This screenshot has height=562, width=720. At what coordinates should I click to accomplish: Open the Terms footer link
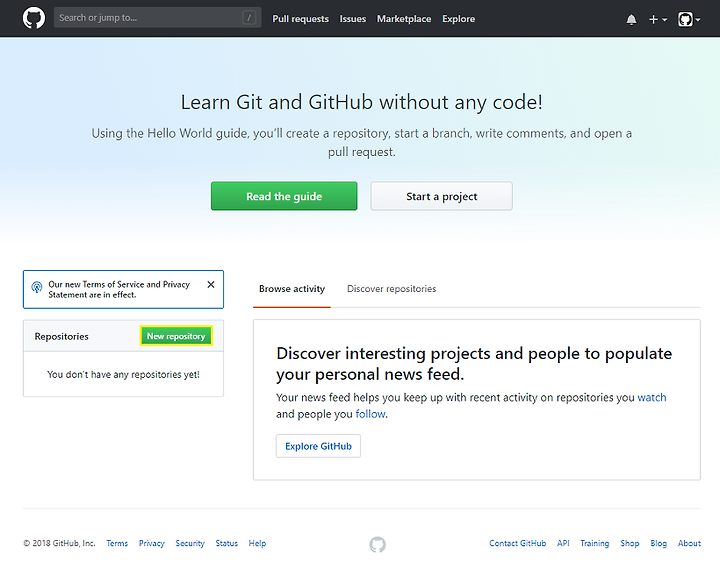tap(117, 543)
